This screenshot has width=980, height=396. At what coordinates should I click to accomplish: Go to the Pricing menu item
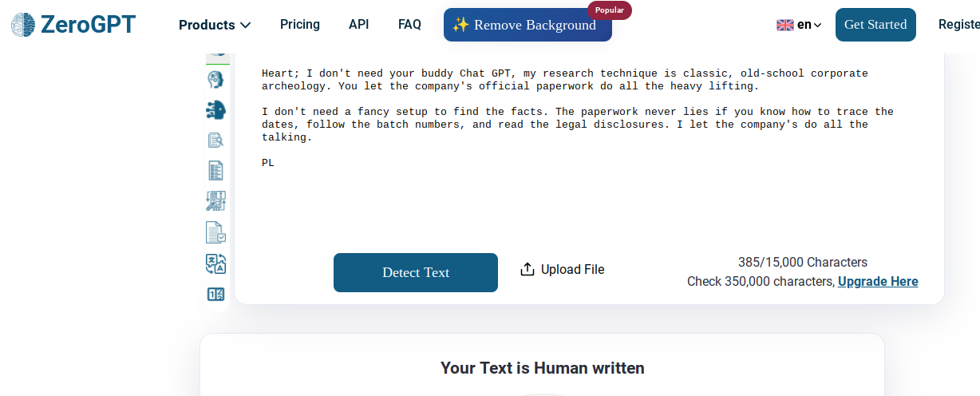300,24
